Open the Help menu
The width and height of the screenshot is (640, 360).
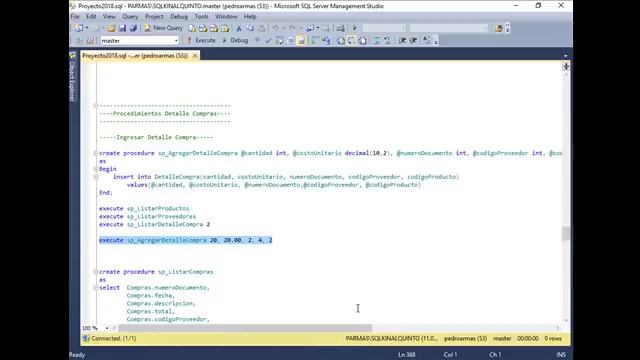250,17
